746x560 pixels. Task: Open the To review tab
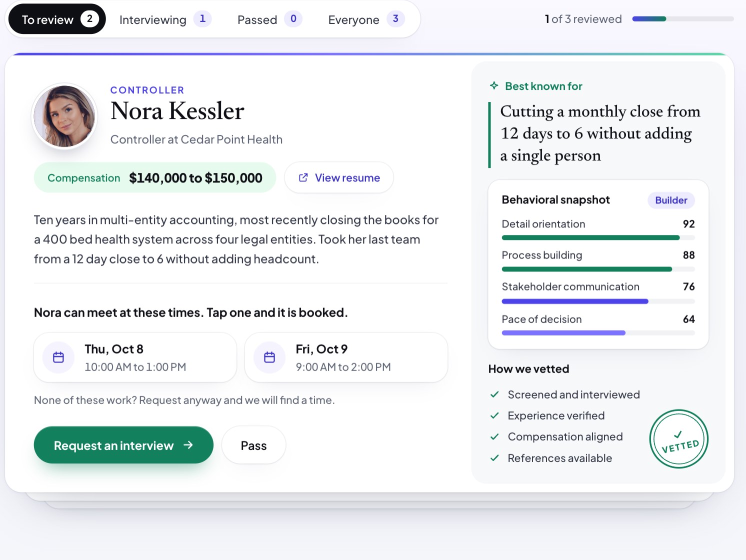click(x=57, y=19)
